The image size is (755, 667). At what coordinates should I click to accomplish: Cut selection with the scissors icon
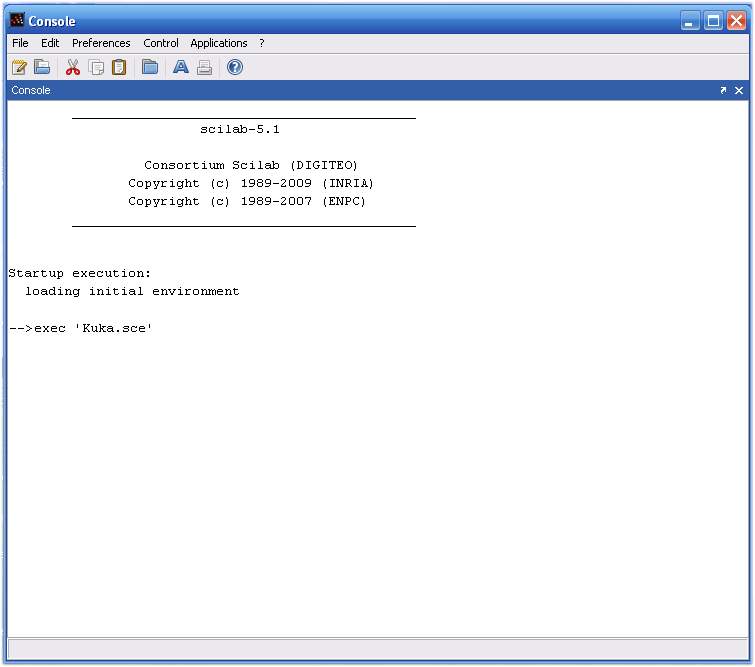point(72,68)
